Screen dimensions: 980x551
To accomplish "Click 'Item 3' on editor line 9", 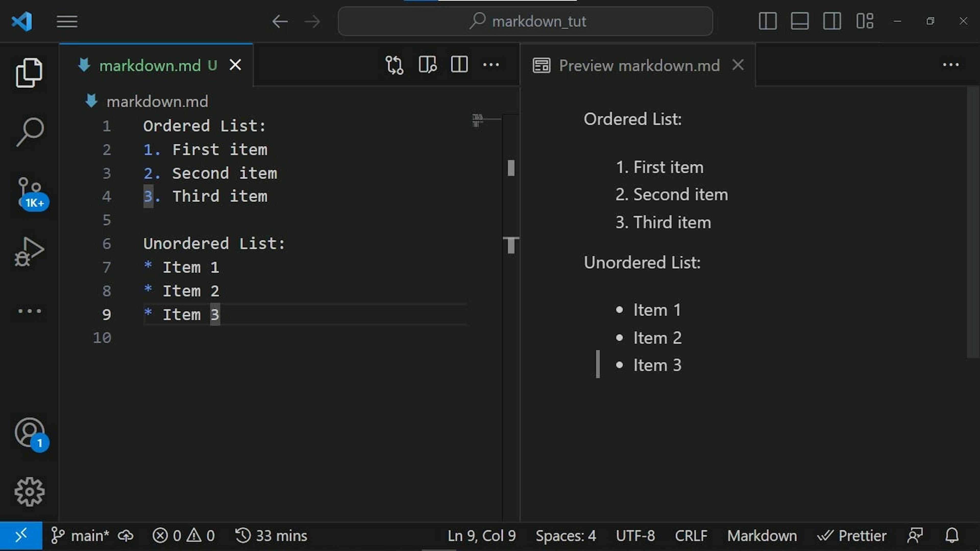I will (191, 314).
